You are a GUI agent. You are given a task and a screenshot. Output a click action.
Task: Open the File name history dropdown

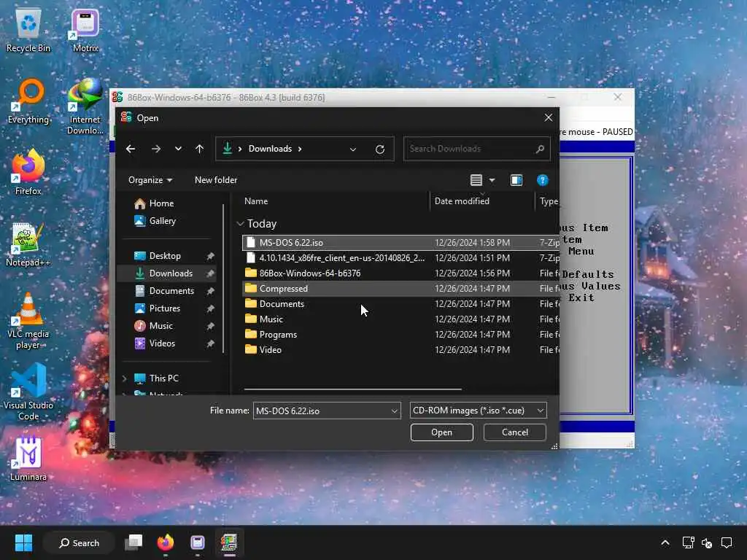pos(395,411)
